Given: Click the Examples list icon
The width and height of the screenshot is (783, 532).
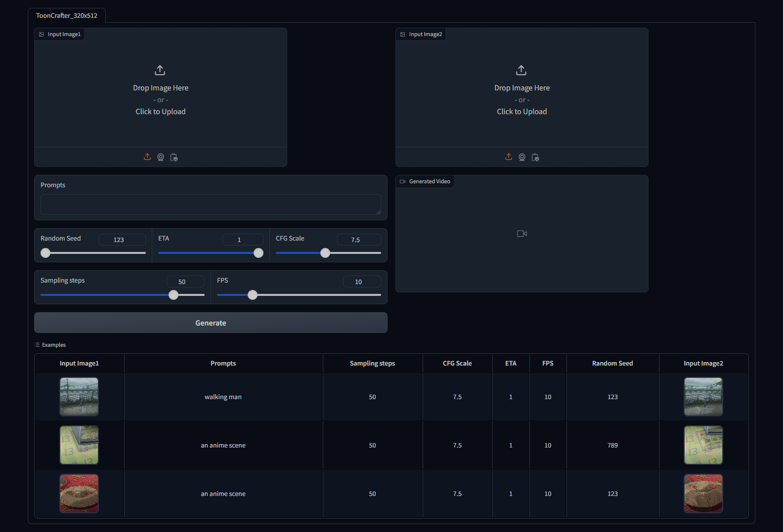Looking at the screenshot, I should 37,345.
